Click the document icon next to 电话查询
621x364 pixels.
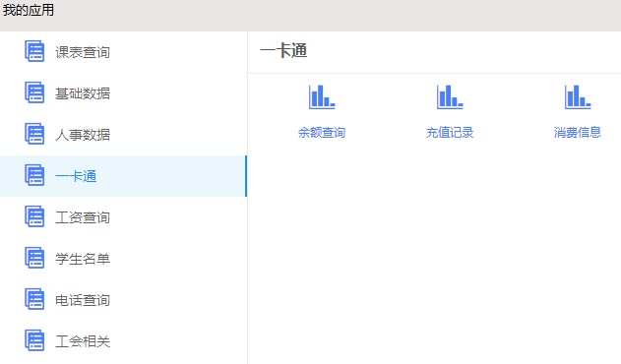34,299
